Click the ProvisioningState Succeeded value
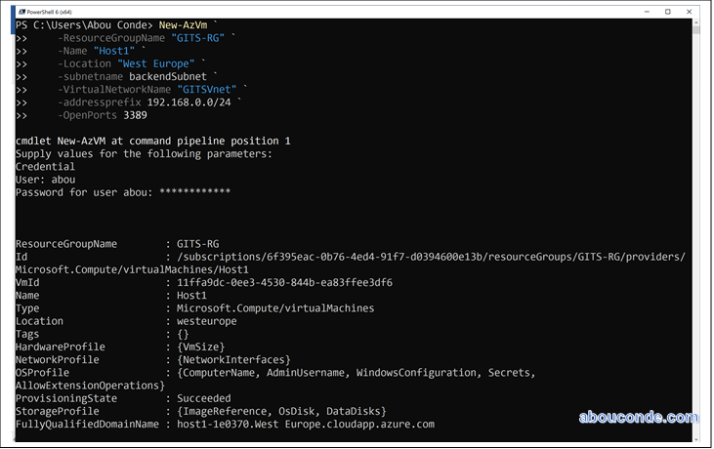The width and height of the screenshot is (714, 449). click(203, 398)
